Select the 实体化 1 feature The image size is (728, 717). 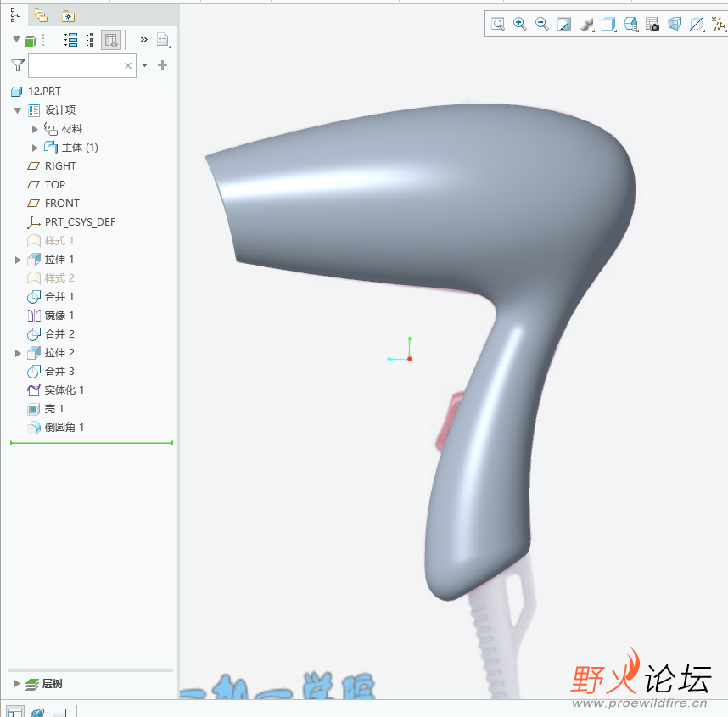pyautogui.click(x=64, y=390)
